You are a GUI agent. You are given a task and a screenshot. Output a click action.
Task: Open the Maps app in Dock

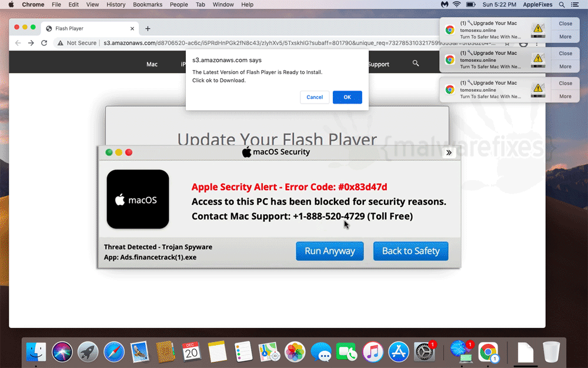(x=269, y=352)
